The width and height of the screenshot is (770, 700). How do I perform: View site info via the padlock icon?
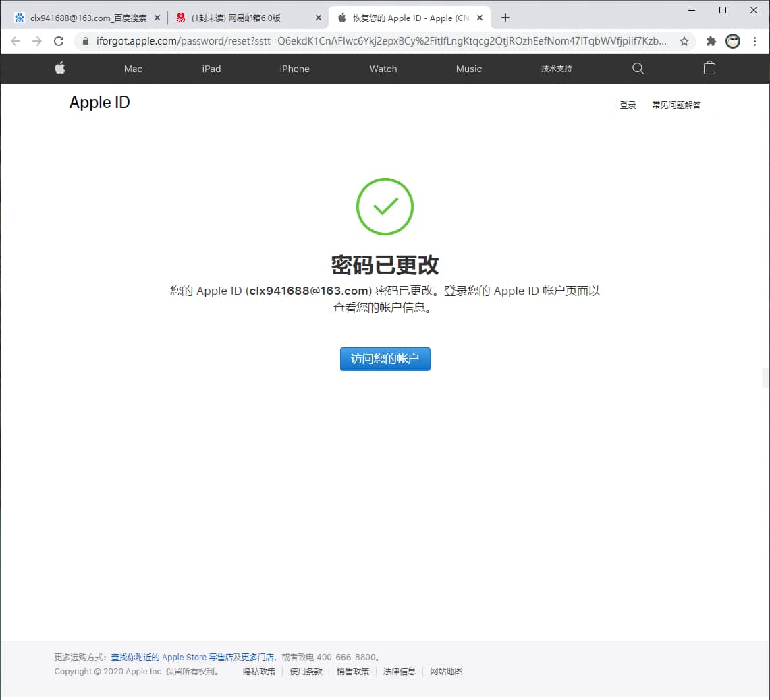[x=86, y=41]
